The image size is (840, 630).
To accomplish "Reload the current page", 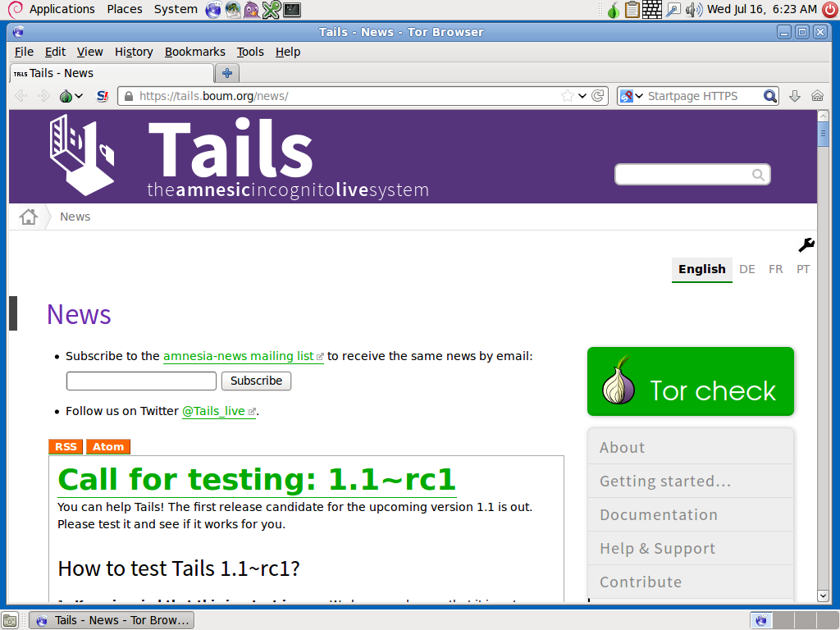I will [598, 96].
